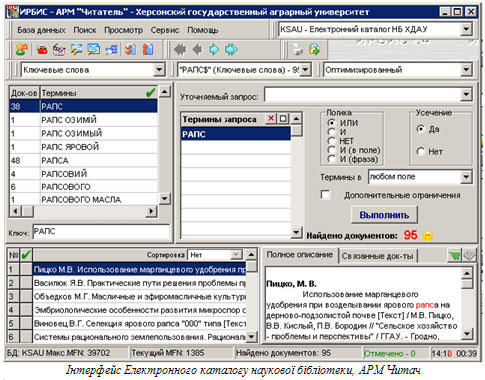485x380 pixels.
Task: Click the green shopping cart icon
Action: tap(454, 256)
